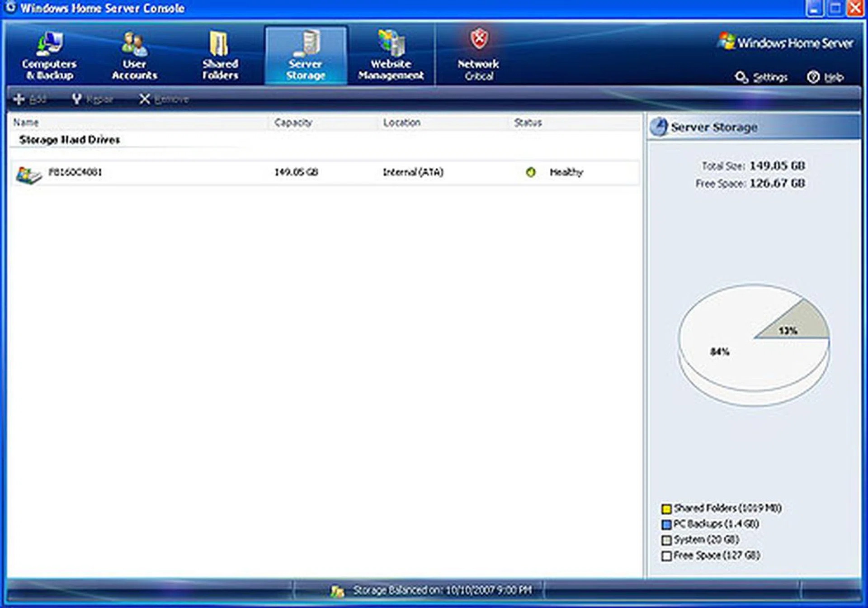Viewport: 868px width, 608px height.
Task: Sort by the Location column header
Action: click(401, 122)
